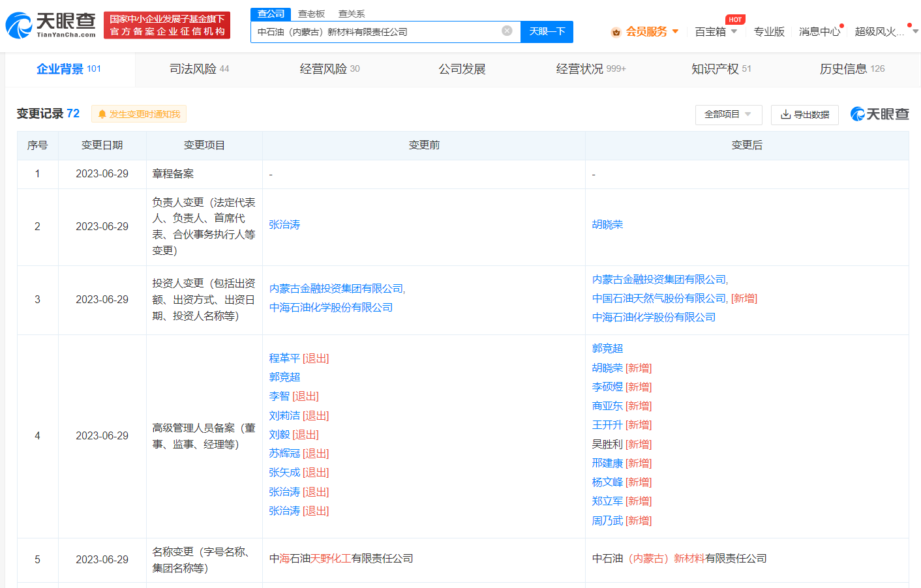The image size is (921, 588).
Task: Click the 变更记录 72 heading
Action: coord(48,113)
